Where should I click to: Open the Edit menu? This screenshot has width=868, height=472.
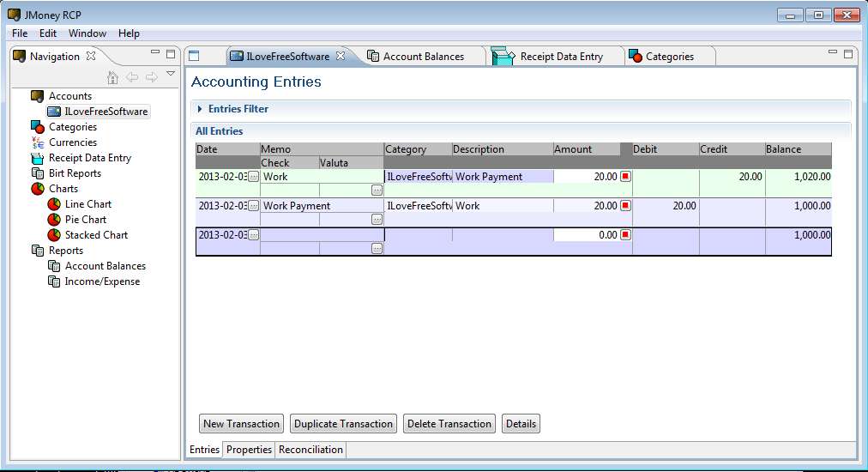[48, 33]
